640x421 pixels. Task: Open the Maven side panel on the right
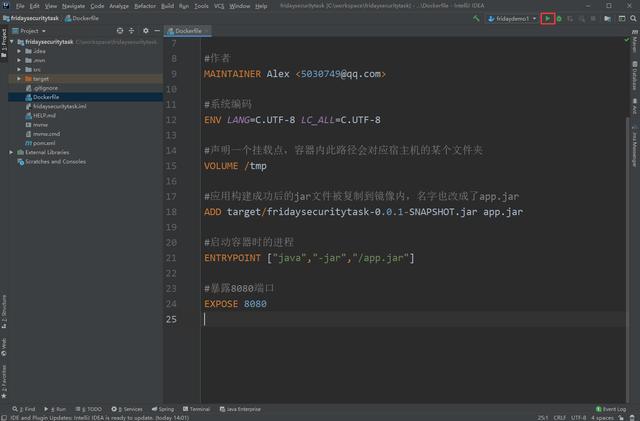point(635,42)
